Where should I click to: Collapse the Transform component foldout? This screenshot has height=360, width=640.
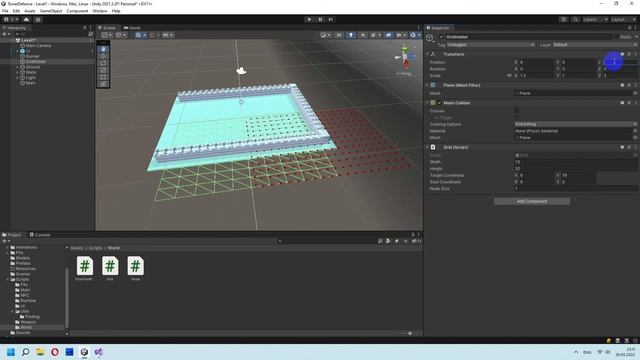(427, 54)
